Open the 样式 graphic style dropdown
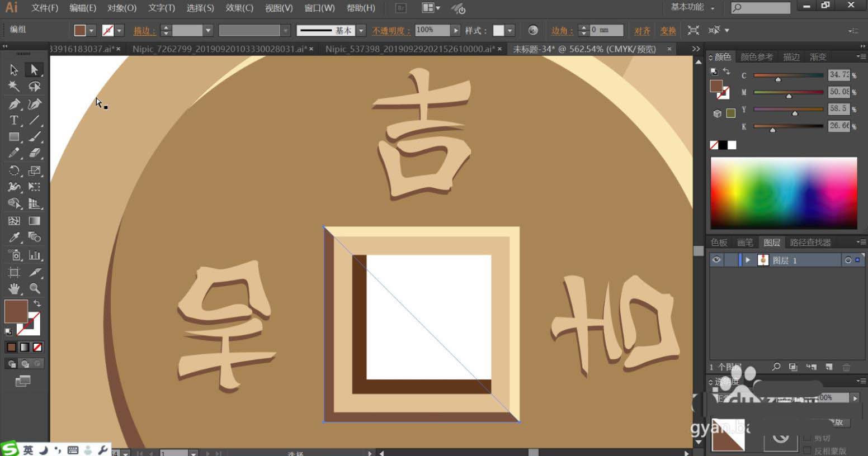 click(510, 31)
